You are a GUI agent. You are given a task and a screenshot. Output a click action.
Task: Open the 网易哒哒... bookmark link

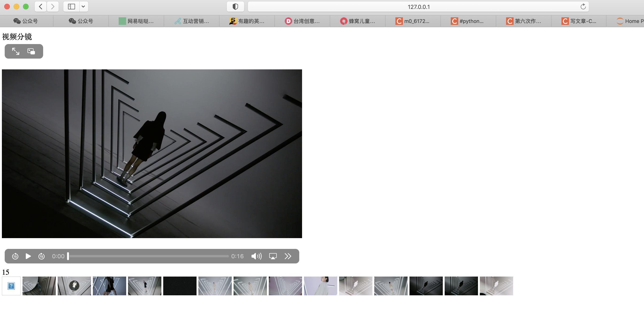[136, 21]
